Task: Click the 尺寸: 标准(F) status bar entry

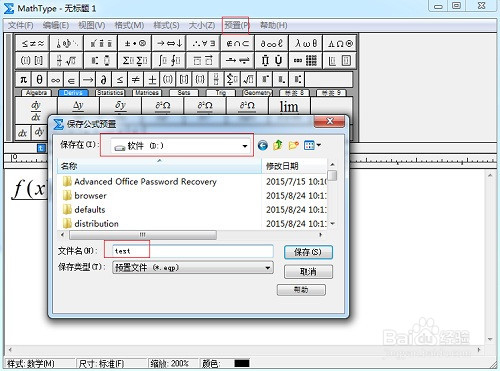Action: pos(102,363)
